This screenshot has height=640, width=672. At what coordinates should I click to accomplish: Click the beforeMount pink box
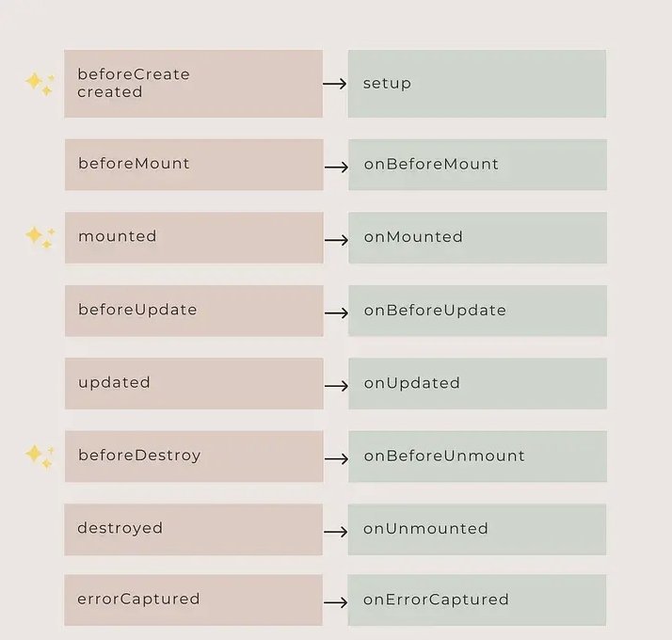click(194, 165)
